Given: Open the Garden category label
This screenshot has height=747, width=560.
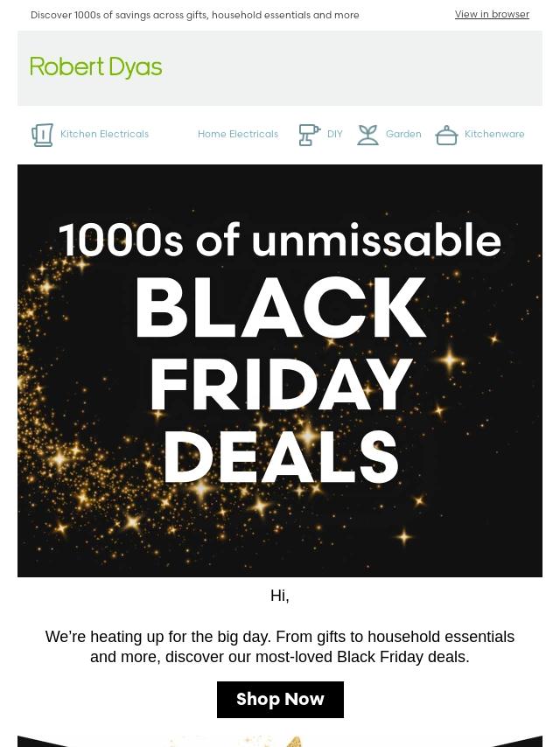Looking at the screenshot, I should [x=403, y=135].
